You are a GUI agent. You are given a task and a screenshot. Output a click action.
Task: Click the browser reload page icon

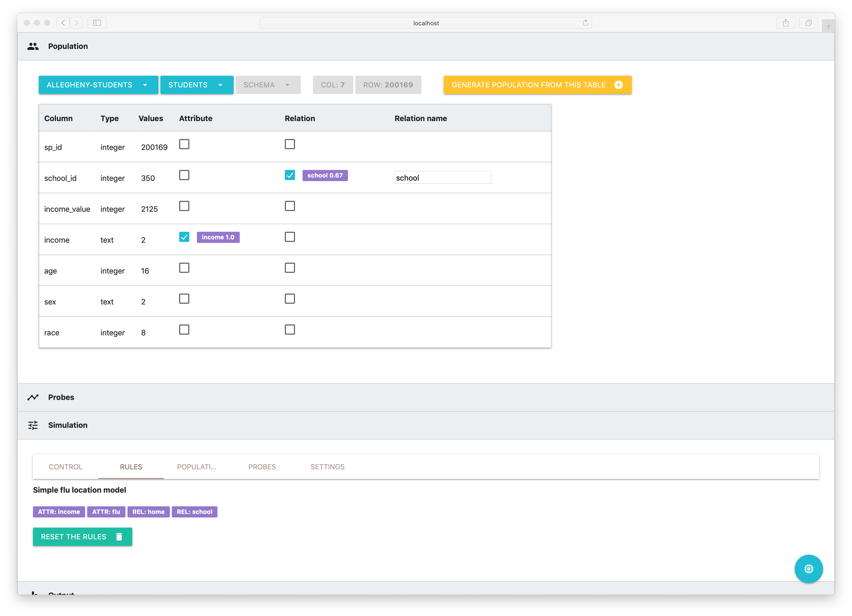coord(585,23)
